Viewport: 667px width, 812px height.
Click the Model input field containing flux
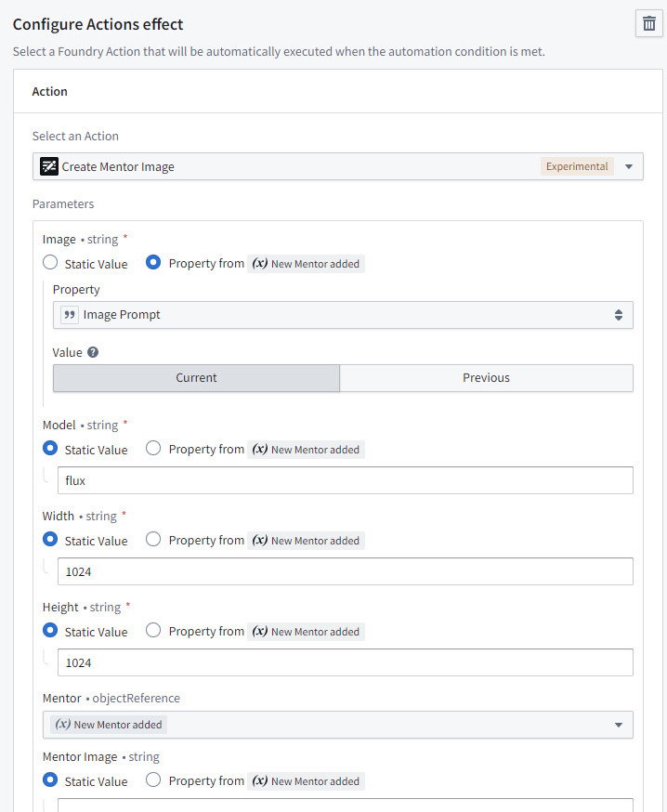click(344, 480)
